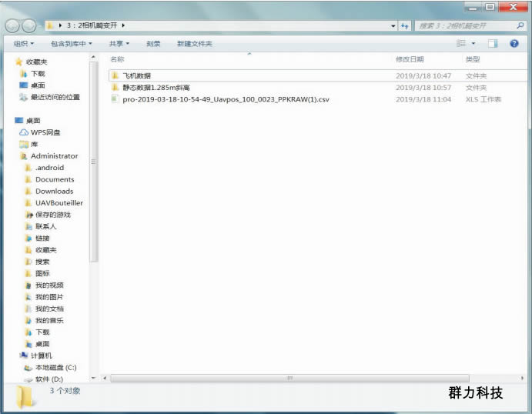Expand the 包含到库中 dropdown

(x=71, y=44)
